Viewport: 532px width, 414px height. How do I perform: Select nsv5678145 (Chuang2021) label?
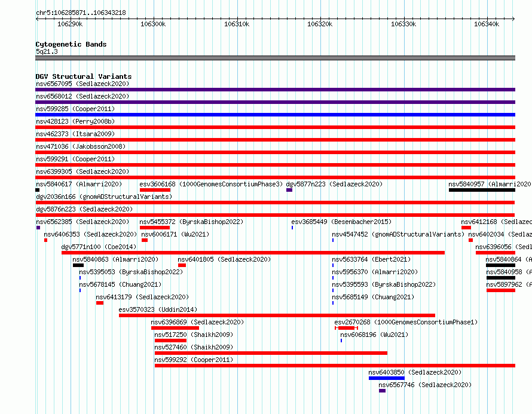click(x=120, y=284)
